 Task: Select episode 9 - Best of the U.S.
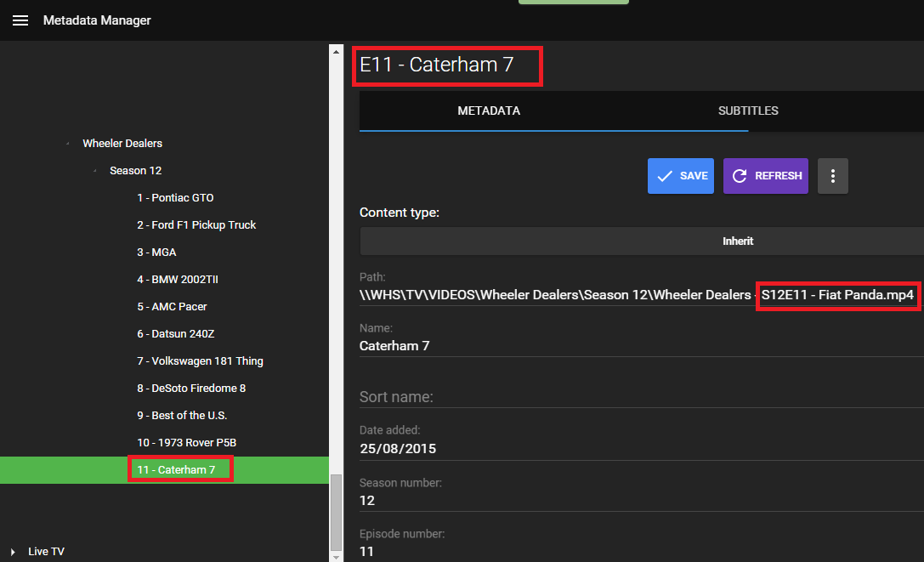pyautogui.click(x=182, y=415)
